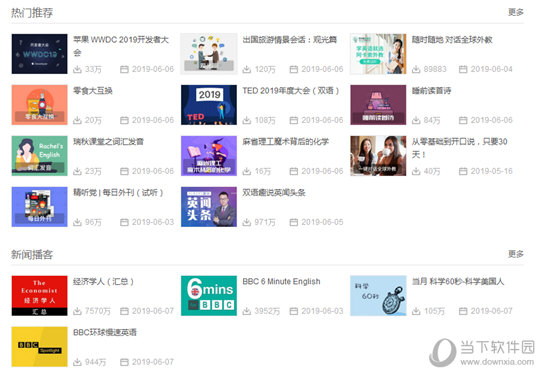Open the 英闻头条 thumbnail image
Screen dimensions: 550x381
[x=209, y=207]
